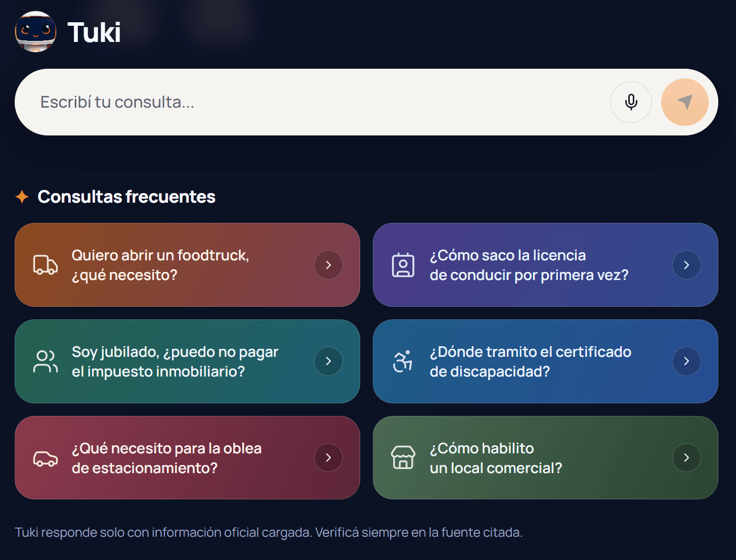Select '¿Qué necesito para la oblea' text
This screenshot has width=736, height=560.
[166, 458]
